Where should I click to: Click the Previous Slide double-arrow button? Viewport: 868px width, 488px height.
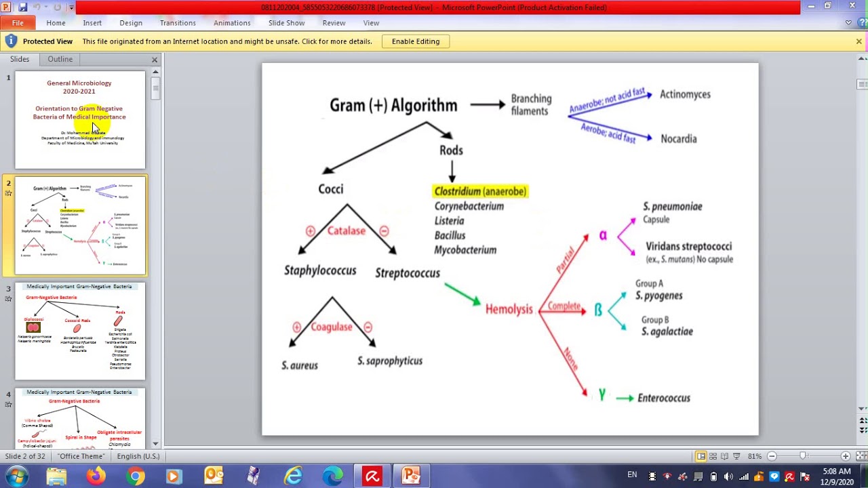point(862,420)
